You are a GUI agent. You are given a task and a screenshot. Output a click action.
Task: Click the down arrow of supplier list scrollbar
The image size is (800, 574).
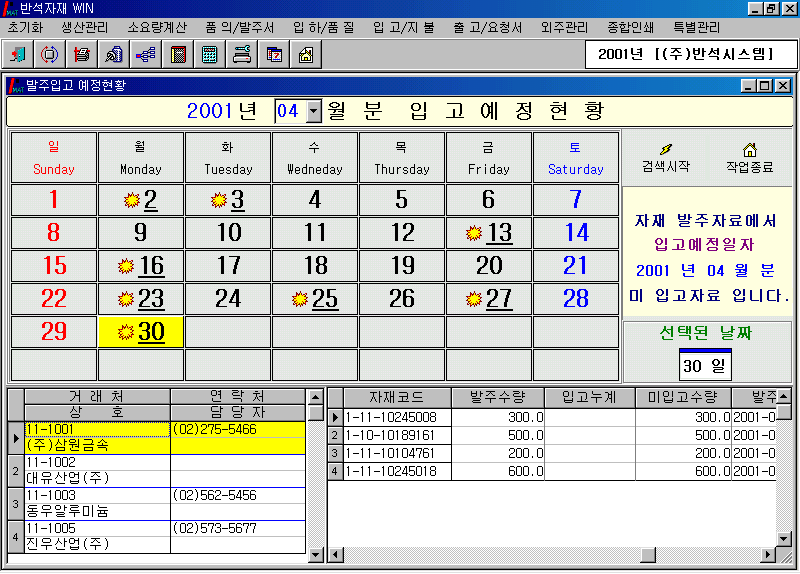pyautogui.click(x=315, y=554)
